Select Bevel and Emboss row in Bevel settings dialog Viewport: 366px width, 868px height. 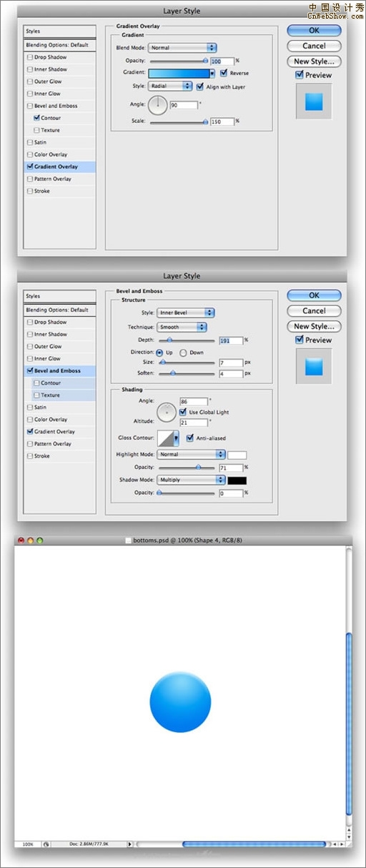[59, 370]
